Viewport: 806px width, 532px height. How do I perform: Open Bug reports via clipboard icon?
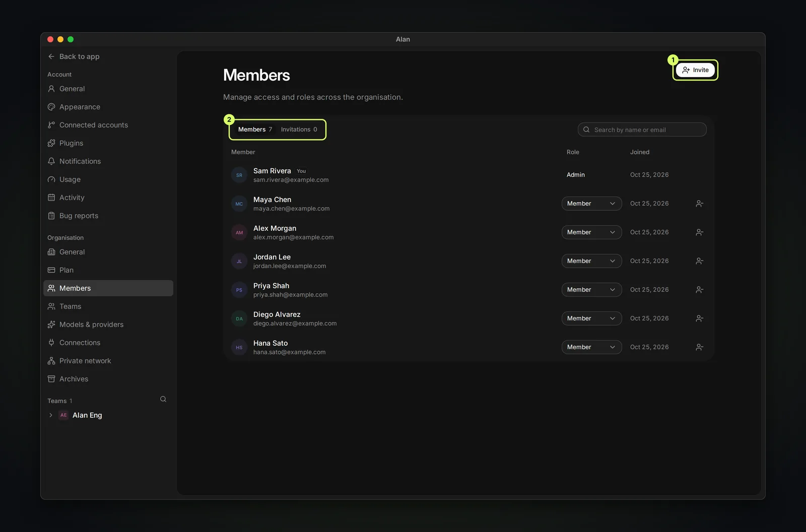(51, 216)
